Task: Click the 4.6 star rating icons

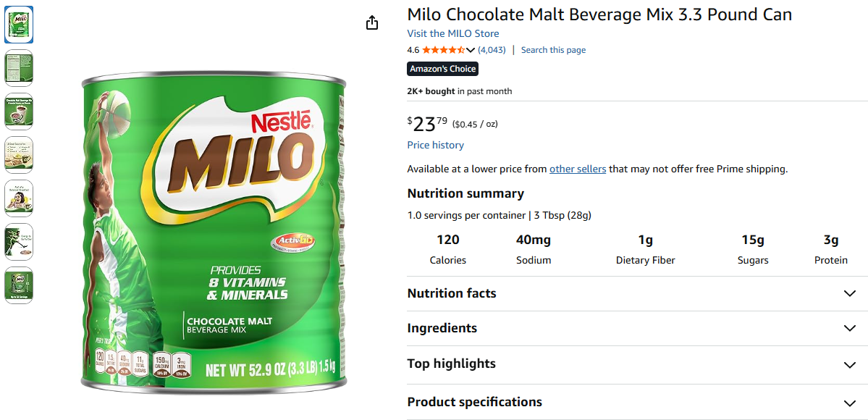Action: tap(443, 50)
